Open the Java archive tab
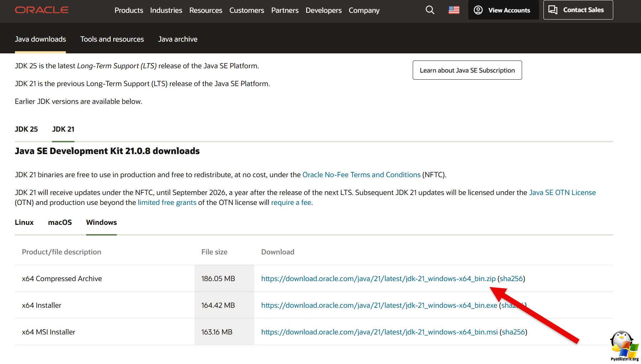The height and width of the screenshot is (364, 641). pyautogui.click(x=178, y=39)
